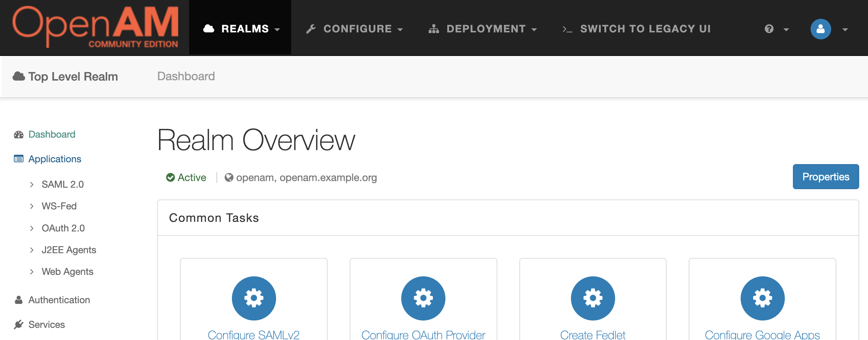Click the Active status checkmark indicator
The width and height of the screenshot is (868, 340).
pyautogui.click(x=170, y=177)
